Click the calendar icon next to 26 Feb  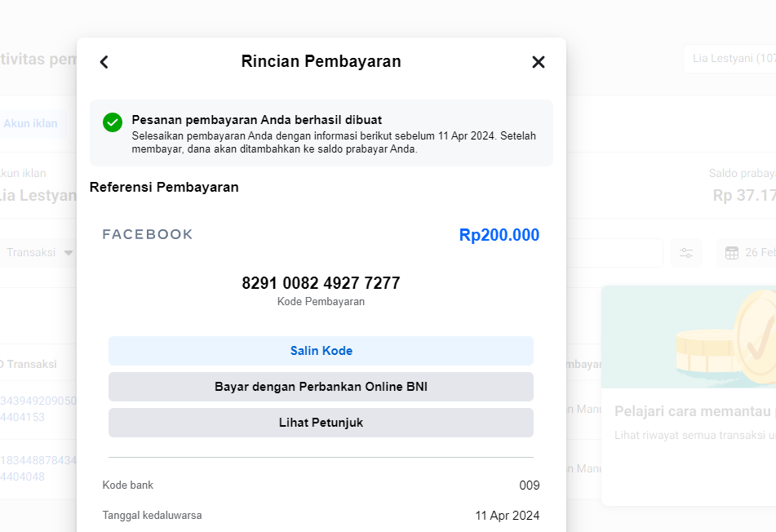coord(732,253)
